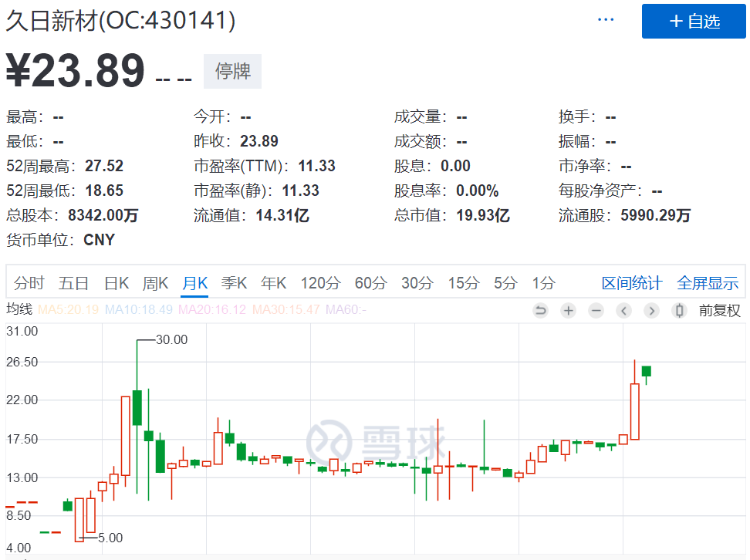The image size is (750, 560).
Task: Click the 流通值 value 14.31亿
Action: pyautogui.click(x=282, y=215)
